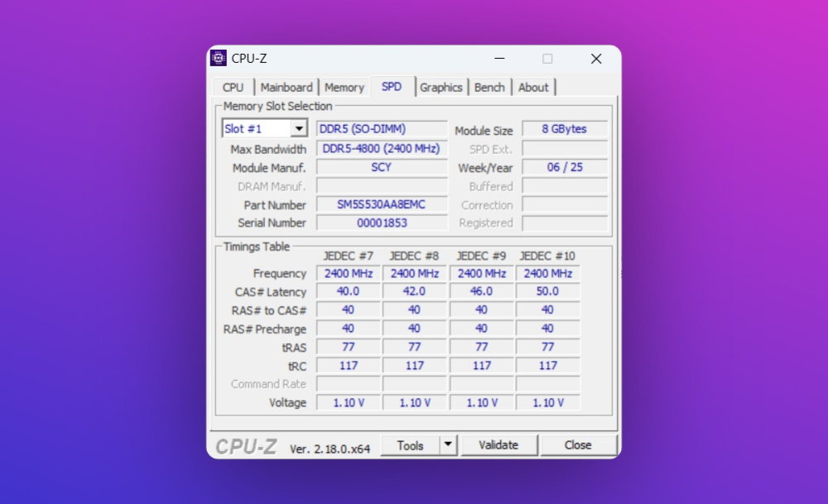The width and height of the screenshot is (828, 504).
Task: Click the Week/Year label
Action: tap(485, 168)
